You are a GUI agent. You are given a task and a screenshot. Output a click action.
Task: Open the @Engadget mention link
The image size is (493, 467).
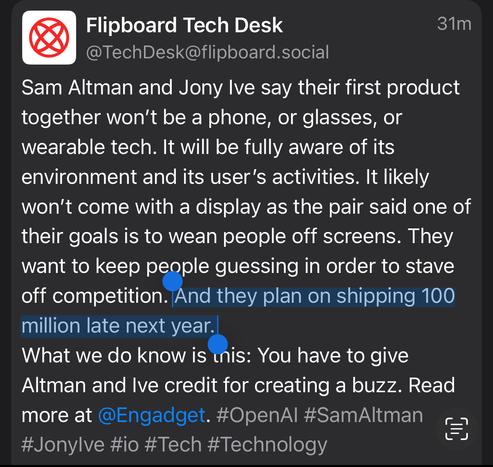point(152,415)
